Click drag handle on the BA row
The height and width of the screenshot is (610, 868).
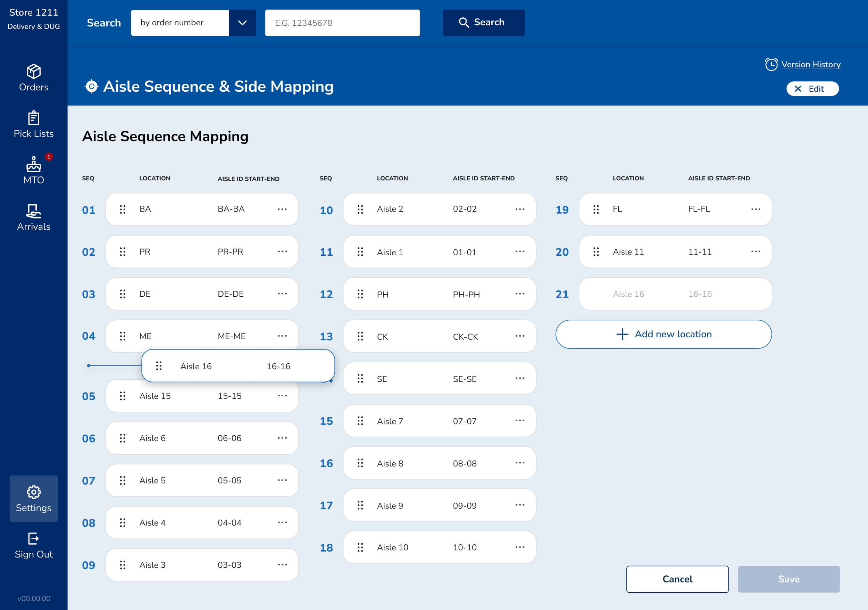point(123,209)
